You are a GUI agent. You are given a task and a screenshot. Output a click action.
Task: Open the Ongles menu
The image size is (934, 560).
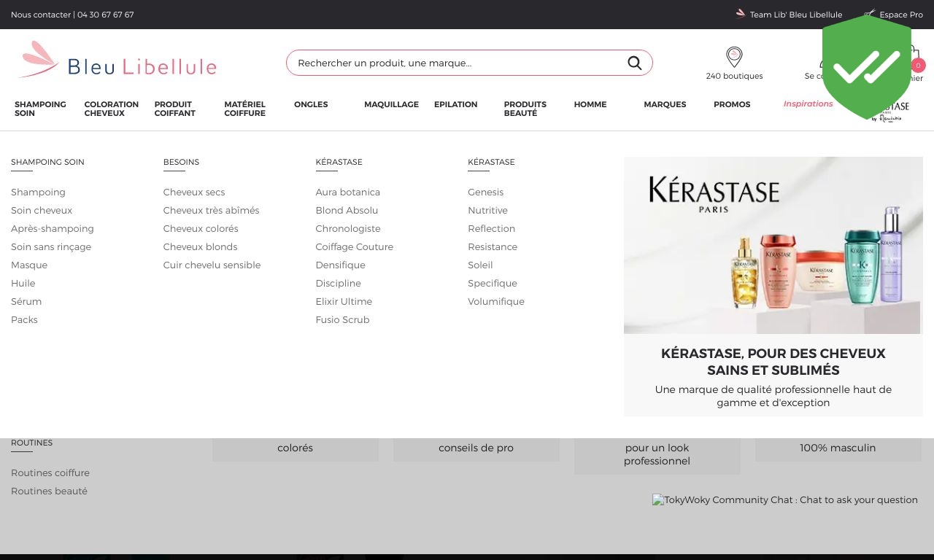point(311,104)
